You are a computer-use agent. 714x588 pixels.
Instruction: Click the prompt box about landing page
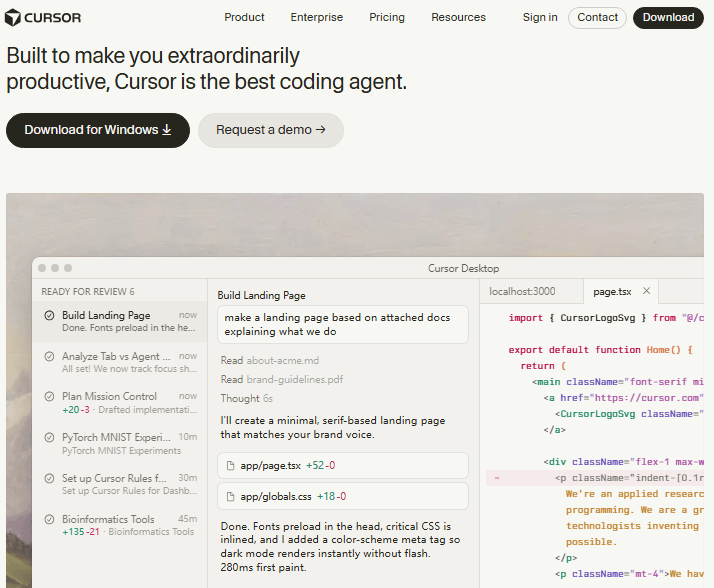pos(342,324)
